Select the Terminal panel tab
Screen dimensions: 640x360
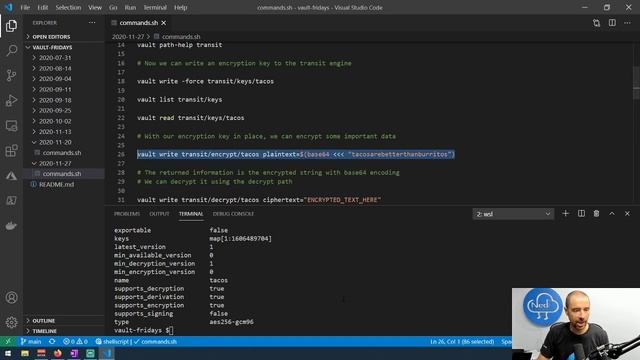click(x=191, y=214)
